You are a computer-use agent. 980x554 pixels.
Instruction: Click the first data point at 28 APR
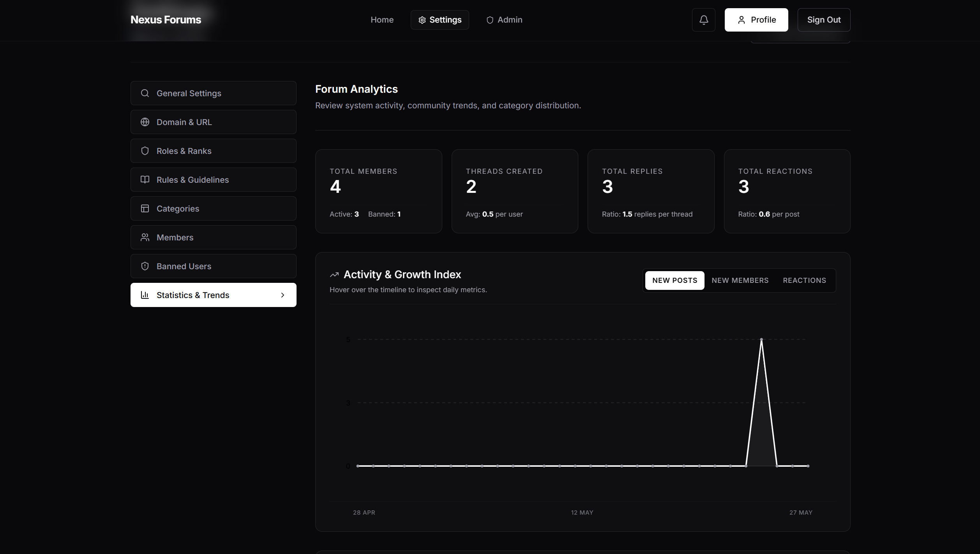(x=358, y=466)
